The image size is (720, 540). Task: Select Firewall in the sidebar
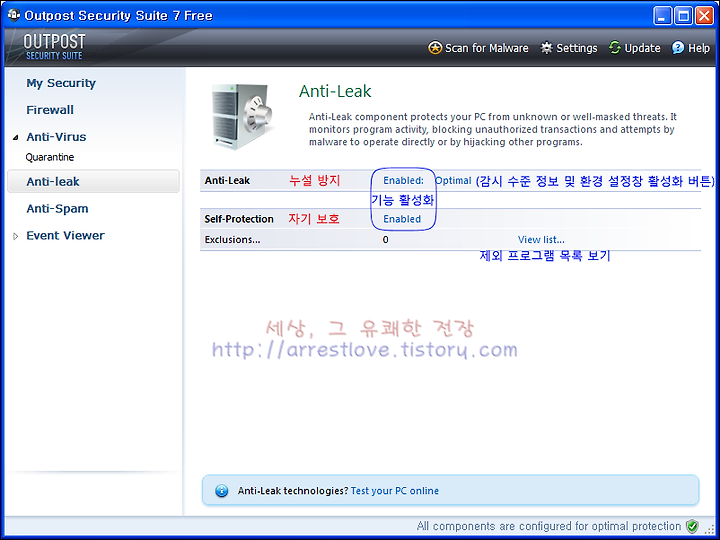point(50,110)
